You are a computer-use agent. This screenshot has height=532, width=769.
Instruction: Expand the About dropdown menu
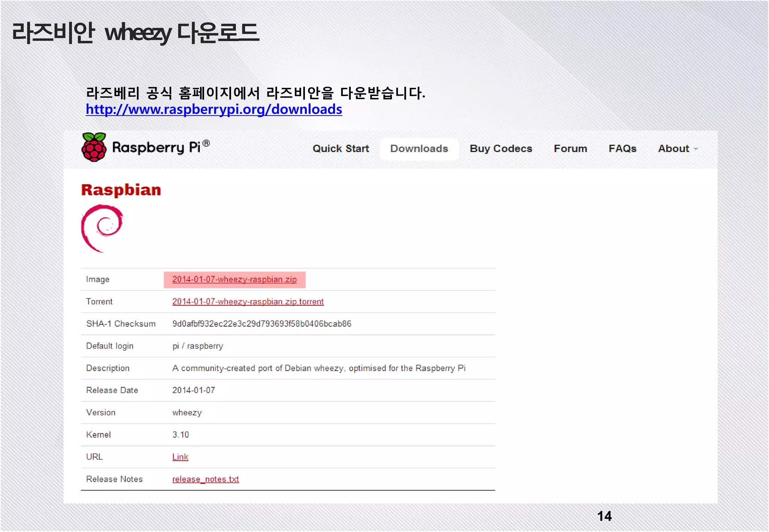[678, 149]
